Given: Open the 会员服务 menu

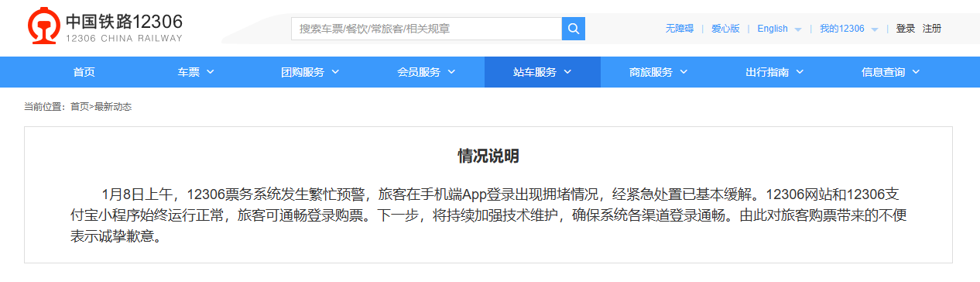Looking at the screenshot, I should point(426,72).
